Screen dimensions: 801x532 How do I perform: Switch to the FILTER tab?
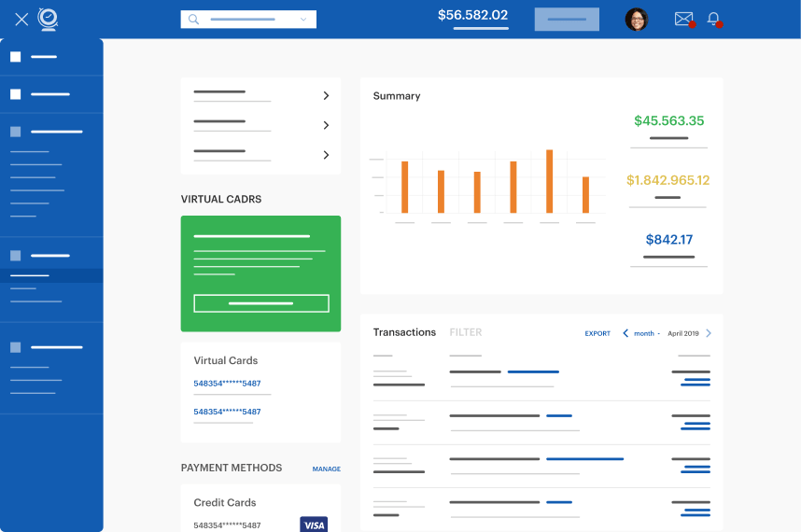coord(465,332)
